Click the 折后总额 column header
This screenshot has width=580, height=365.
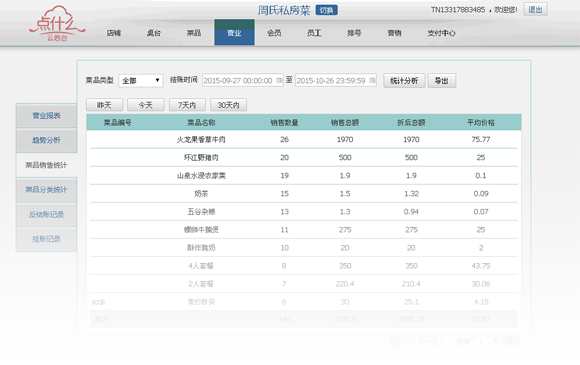411,122
